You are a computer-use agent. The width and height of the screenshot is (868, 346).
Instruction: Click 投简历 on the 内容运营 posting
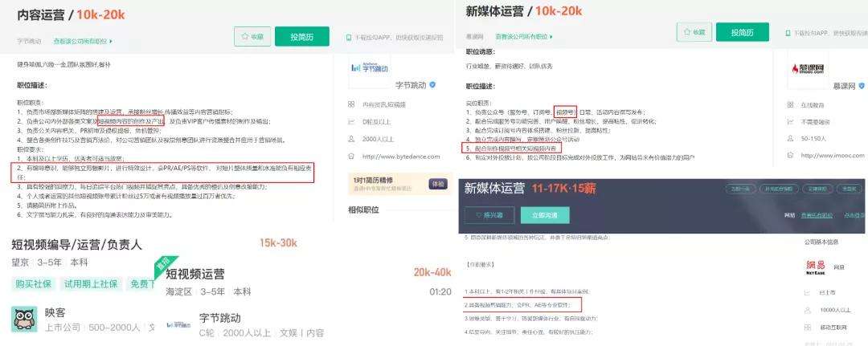pyautogui.click(x=301, y=36)
